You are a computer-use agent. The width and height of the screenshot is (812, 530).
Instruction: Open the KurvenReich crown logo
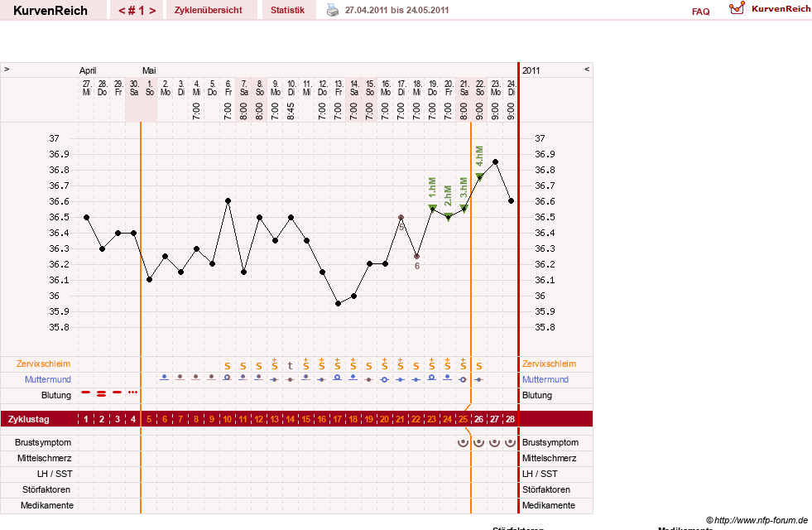point(737,8)
